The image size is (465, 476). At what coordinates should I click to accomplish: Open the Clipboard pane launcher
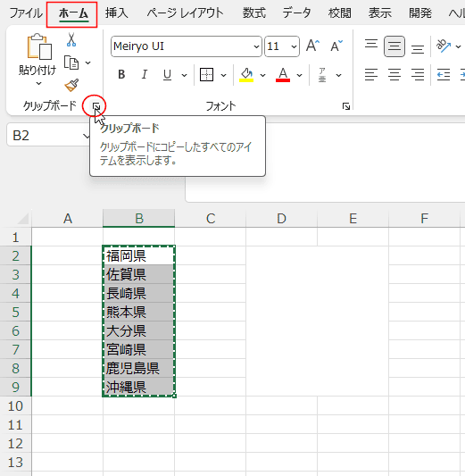click(96, 106)
